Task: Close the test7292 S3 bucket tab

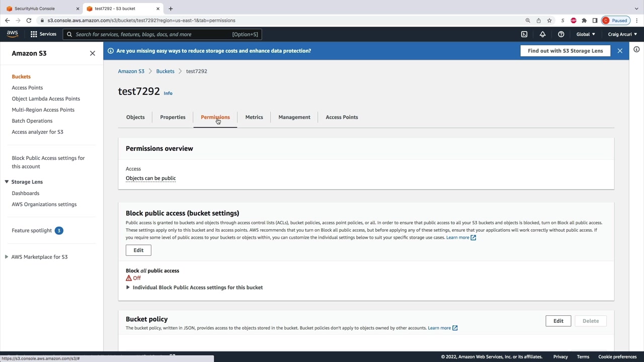Action: pyautogui.click(x=158, y=9)
